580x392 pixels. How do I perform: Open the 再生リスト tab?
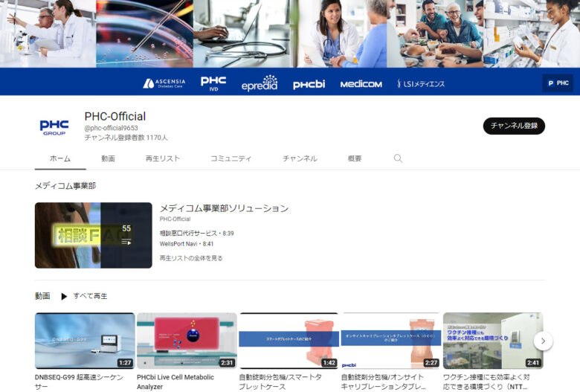[163, 158]
